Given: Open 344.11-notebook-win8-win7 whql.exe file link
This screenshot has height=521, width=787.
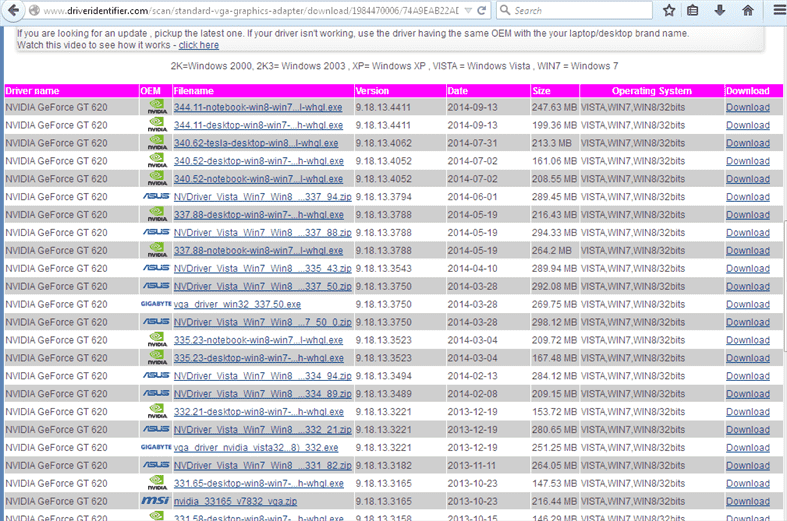Looking at the screenshot, I should coord(258,107).
